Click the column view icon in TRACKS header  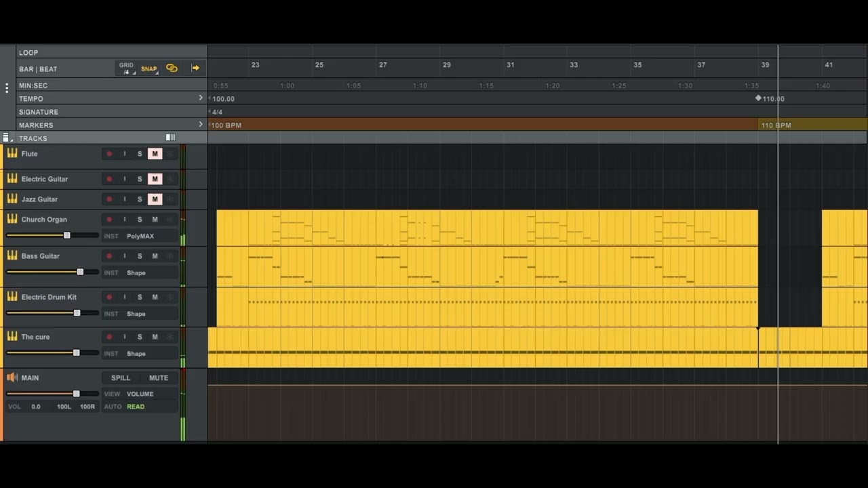click(x=171, y=138)
